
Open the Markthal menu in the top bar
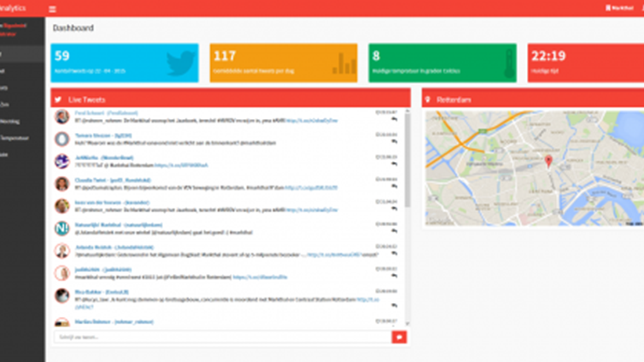(x=620, y=8)
